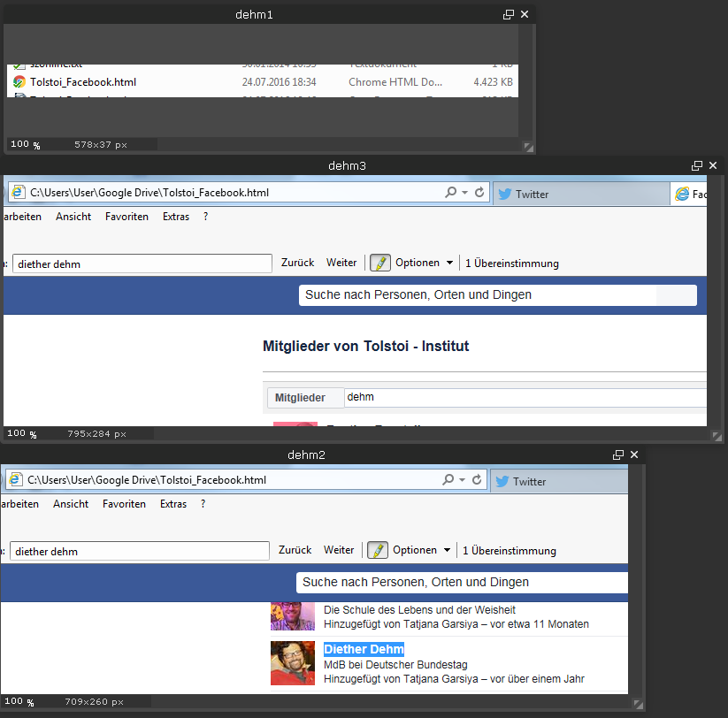This screenshot has height=718, width=728.
Task: Open the address bar dropdown arrow in dehm2
Action: click(x=462, y=480)
